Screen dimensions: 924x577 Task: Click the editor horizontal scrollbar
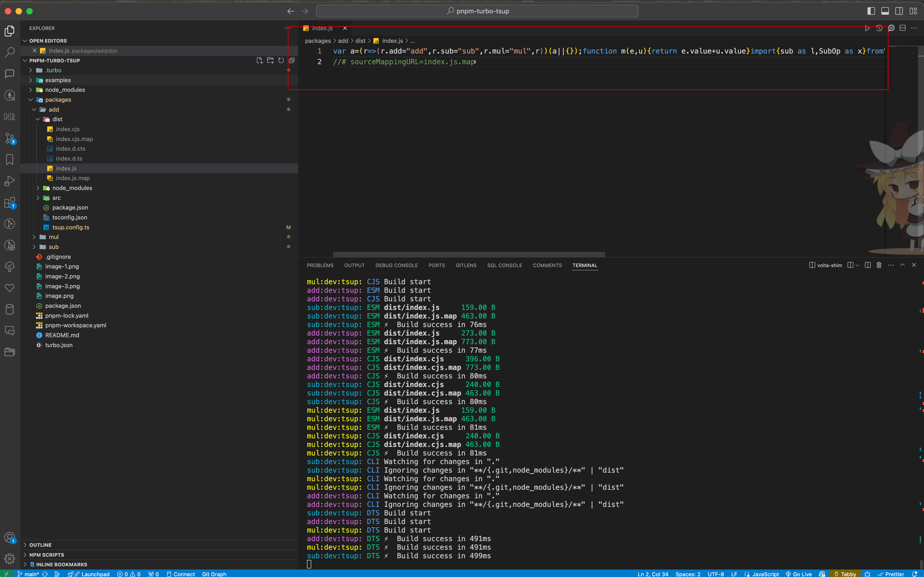[x=469, y=254]
